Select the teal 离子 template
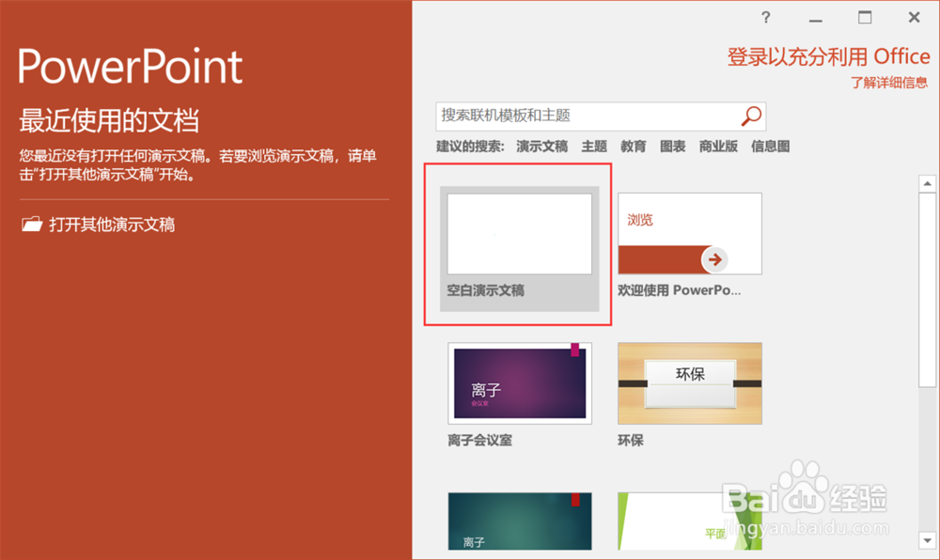The height and width of the screenshot is (560, 940). 520,521
